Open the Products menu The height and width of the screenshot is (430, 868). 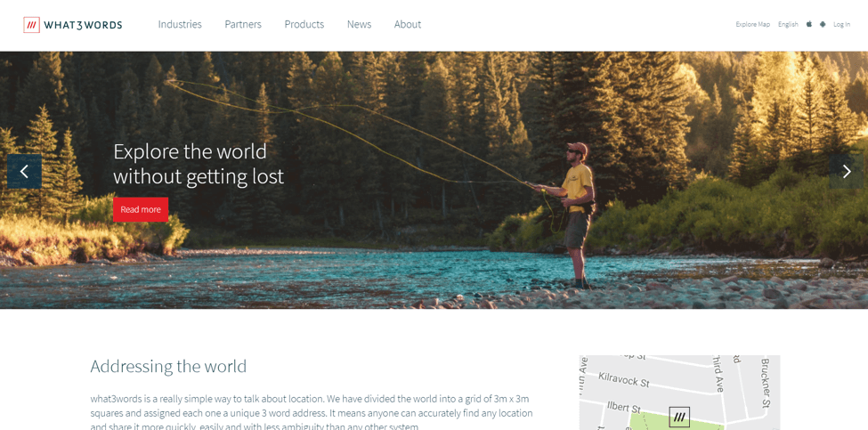click(x=304, y=24)
